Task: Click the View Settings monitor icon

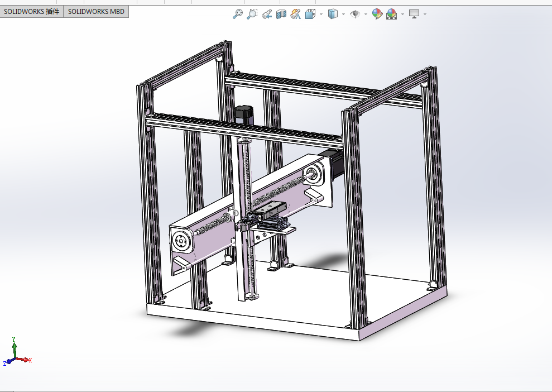Action: click(x=414, y=14)
